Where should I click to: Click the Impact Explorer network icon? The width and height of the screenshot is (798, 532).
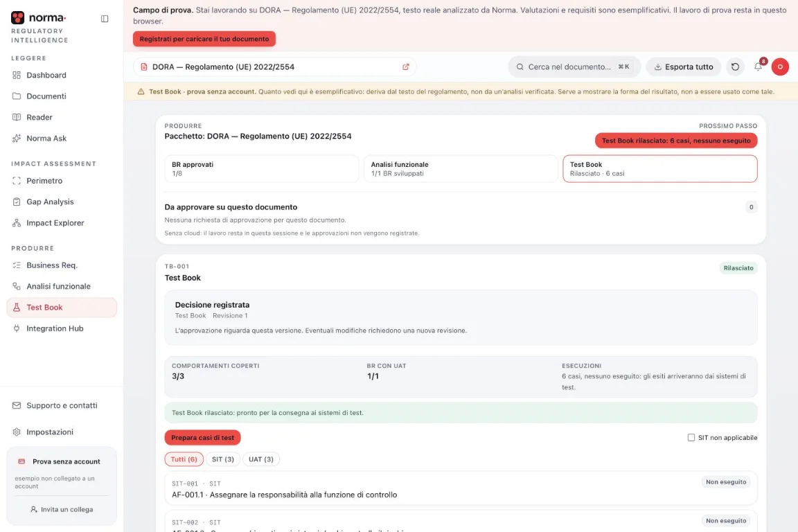click(x=17, y=223)
